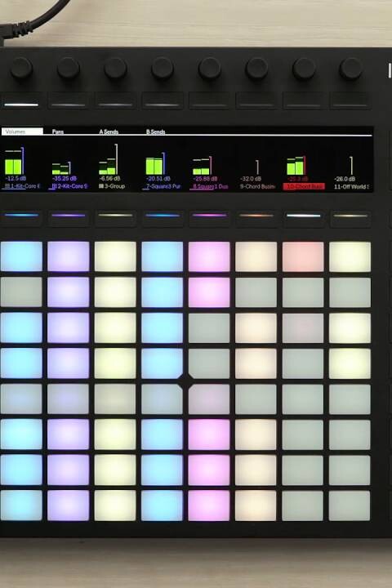
Task: Click the 3-Group volume fader at -6.56 dB
Action: pos(116,159)
